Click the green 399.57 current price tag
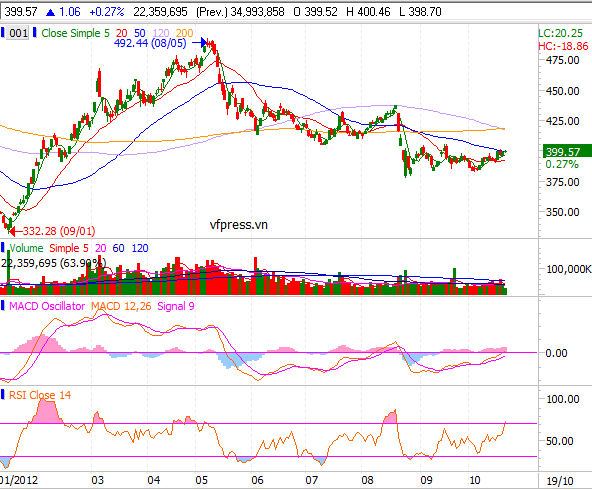Screen dimensions: 592x490 pos(567,152)
